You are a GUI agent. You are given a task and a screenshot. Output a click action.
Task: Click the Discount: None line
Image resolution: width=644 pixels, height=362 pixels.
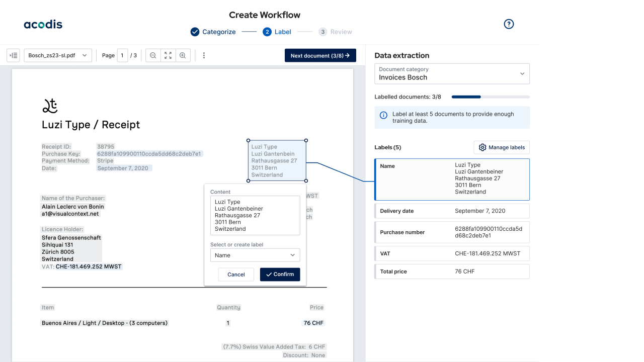[x=304, y=355]
